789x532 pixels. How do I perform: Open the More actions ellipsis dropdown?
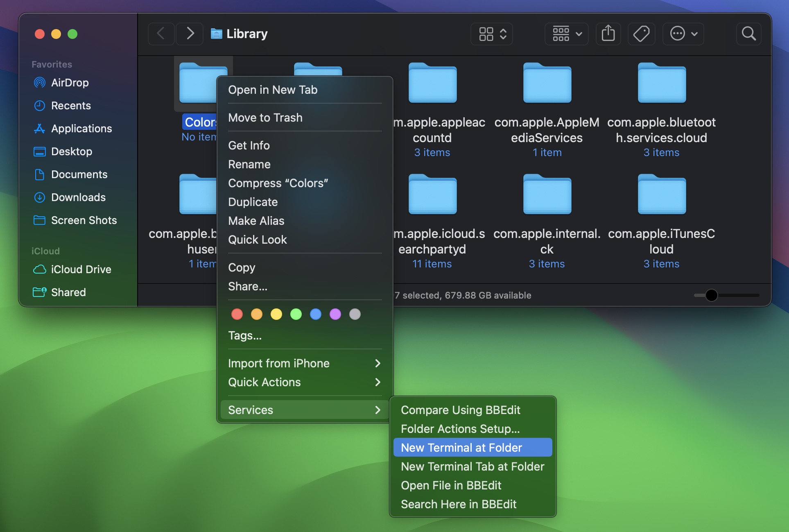(683, 34)
